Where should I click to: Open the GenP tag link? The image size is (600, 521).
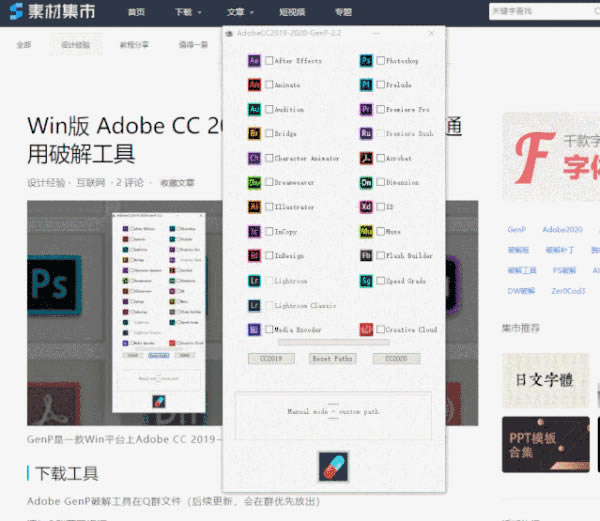(x=517, y=230)
